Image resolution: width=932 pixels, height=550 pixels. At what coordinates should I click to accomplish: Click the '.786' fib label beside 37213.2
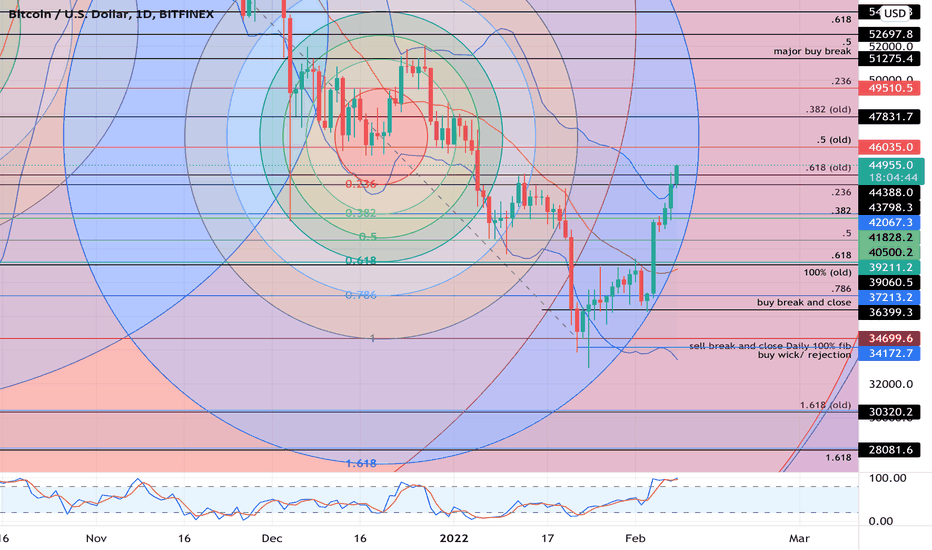pos(841,289)
